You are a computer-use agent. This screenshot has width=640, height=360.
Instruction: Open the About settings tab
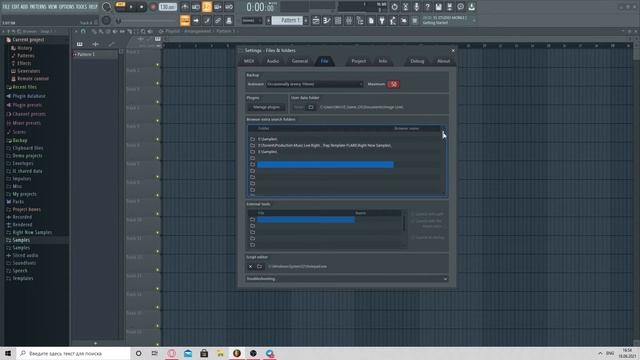[443, 61]
